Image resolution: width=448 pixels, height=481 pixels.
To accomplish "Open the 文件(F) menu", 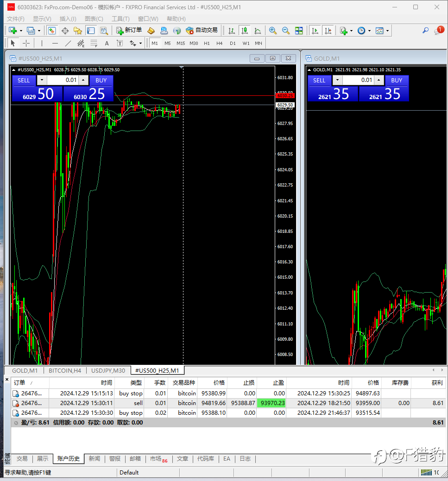I will coord(16,19).
